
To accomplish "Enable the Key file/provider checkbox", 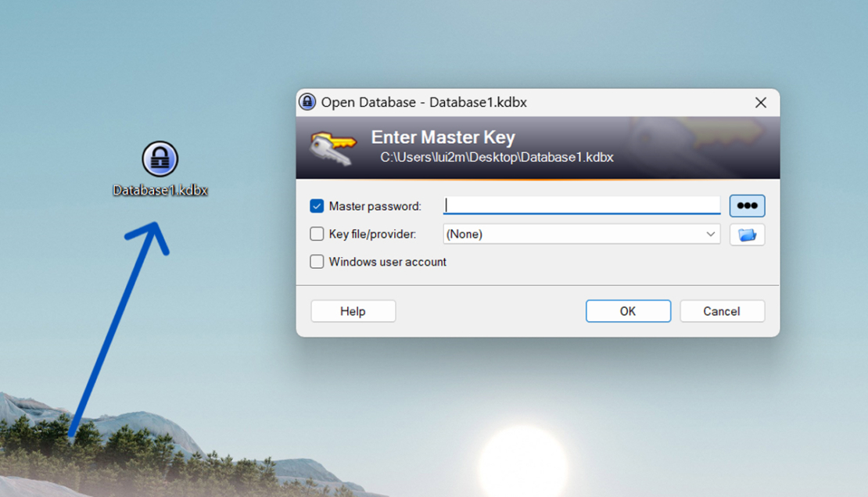I will click(317, 233).
